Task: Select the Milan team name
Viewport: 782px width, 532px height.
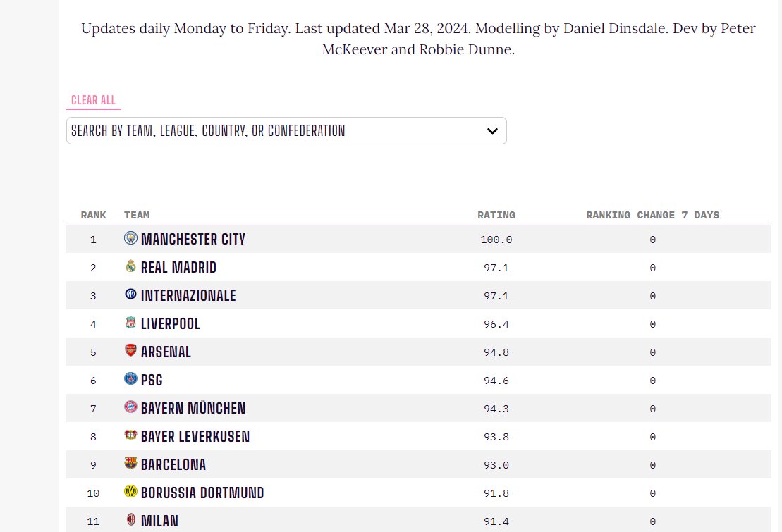Action: [159, 521]
